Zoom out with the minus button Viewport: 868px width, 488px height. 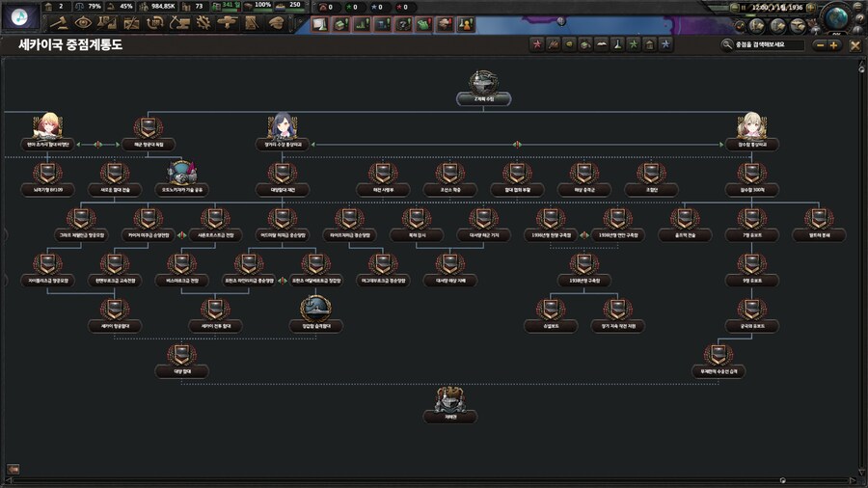point(820,44)
